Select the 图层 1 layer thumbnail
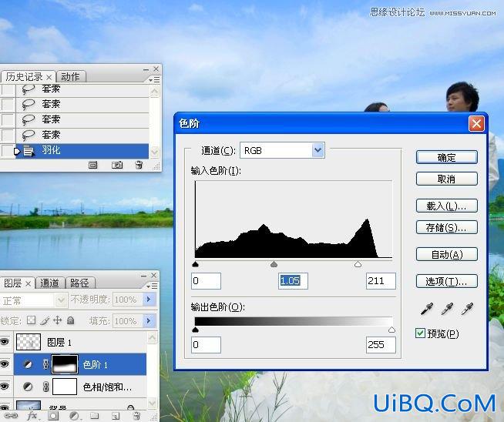The image size is (504, 422). pos(29,342)
